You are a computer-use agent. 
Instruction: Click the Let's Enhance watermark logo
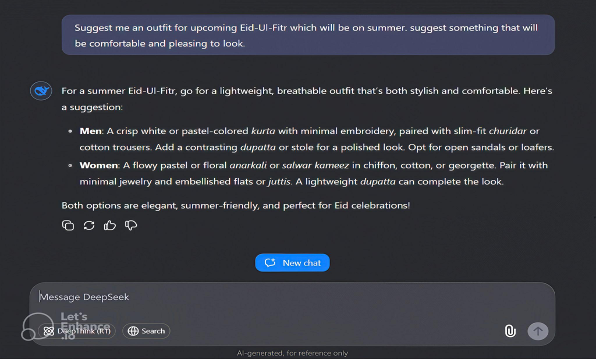(65, 326)
